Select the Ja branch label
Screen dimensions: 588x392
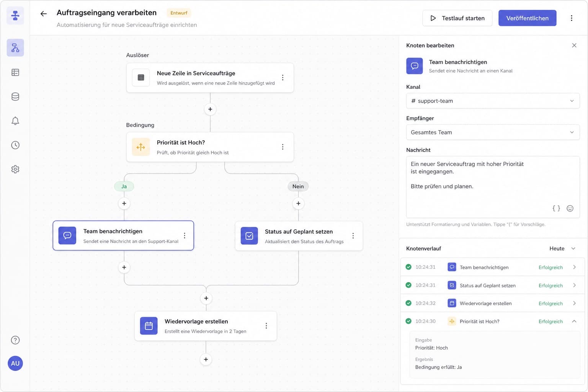point(124,186)
